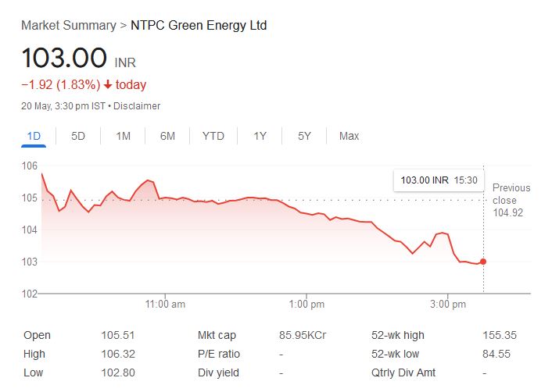Click the red dot at chart end
Image resolution: width=552 pixels, height=392 pixels.
click(x=483, y=262)
